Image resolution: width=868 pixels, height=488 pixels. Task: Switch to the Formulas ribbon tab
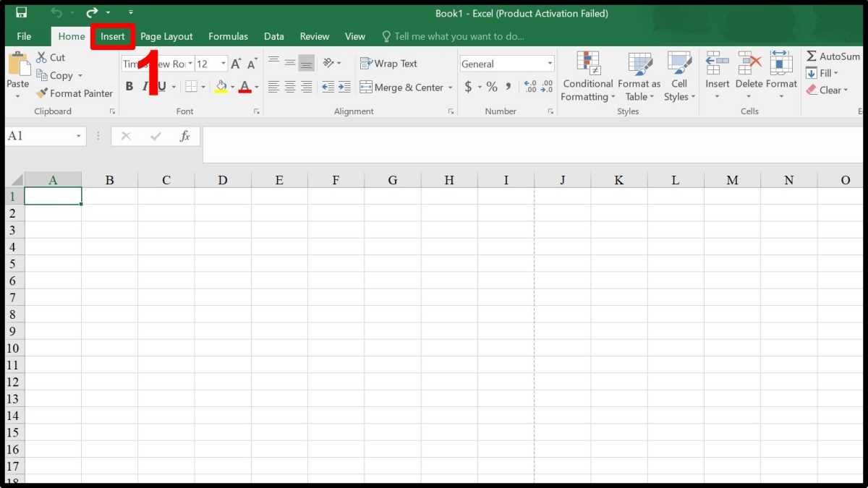pyautogui.click(x=228, y=36)
